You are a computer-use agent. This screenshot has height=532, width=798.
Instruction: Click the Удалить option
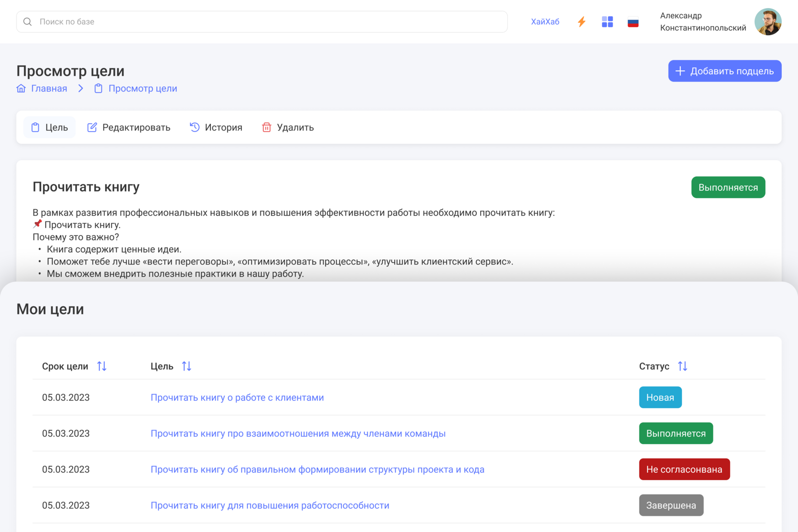[288, 127]
